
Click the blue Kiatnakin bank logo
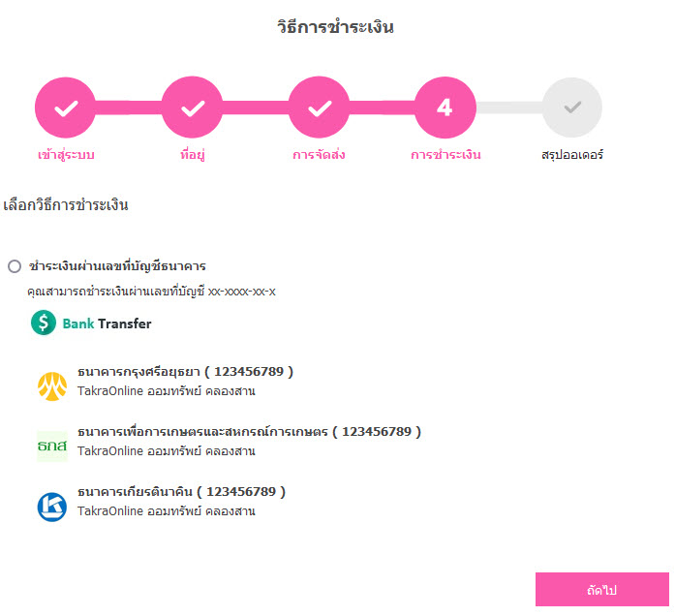[52, 507]
